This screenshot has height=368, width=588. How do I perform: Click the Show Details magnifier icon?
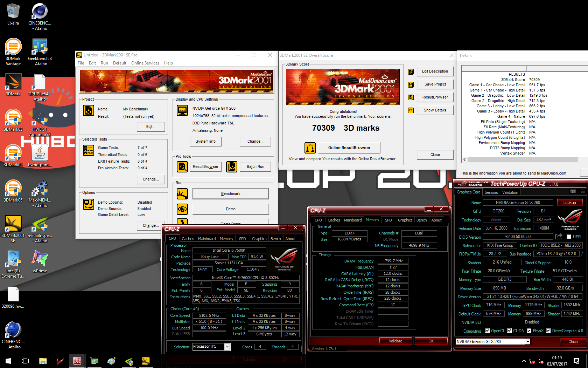tap(411, 110)
